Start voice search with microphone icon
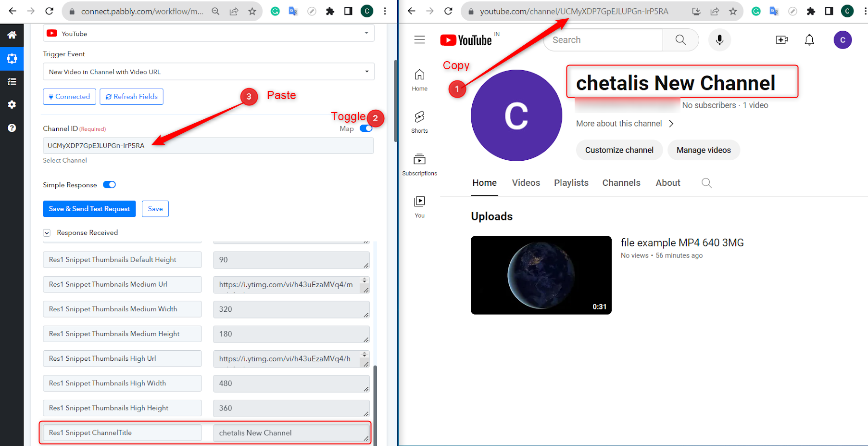The image size is (868, 446). pos(719,40)
